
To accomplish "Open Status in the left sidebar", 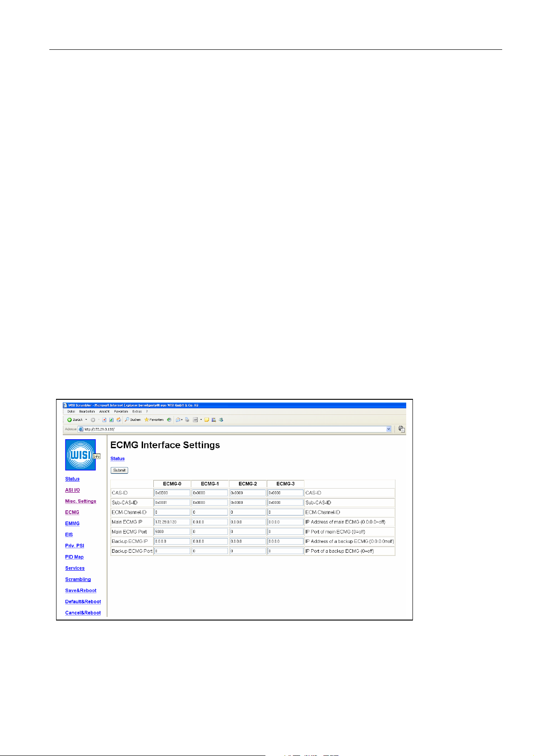I will coord(72,479).
